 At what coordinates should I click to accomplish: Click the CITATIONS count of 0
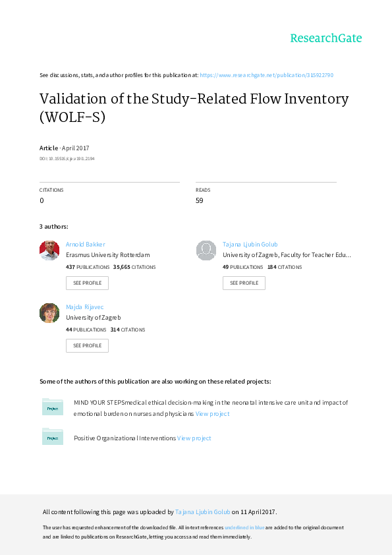click(x=41, y=200)
